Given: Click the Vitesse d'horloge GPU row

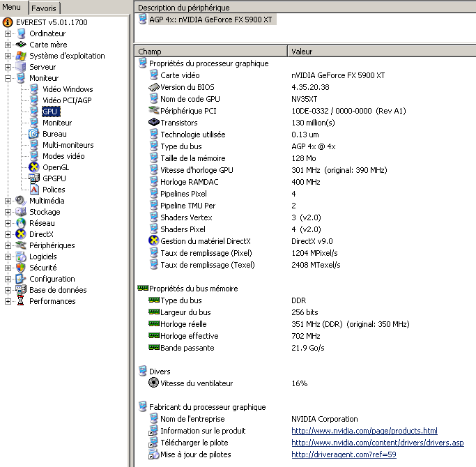Looking at the screenshot, I should (x=307, y=170).
